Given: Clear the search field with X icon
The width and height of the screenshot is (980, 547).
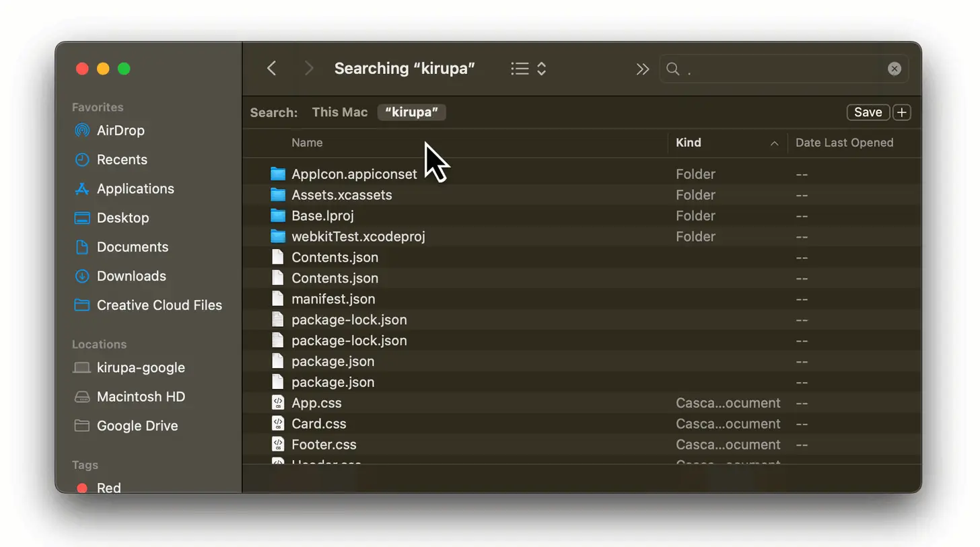Looking at the screenshot, I should [x=894, y=69].
